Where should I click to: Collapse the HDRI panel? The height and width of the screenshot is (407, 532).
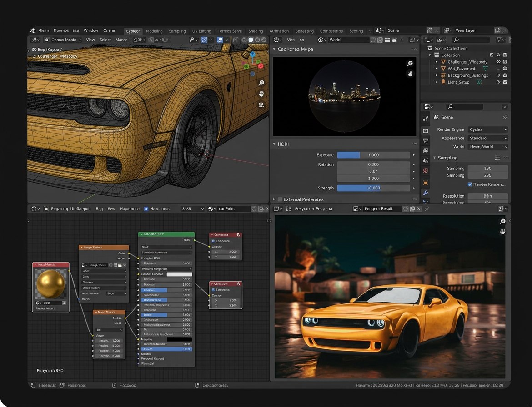point(274,144)
